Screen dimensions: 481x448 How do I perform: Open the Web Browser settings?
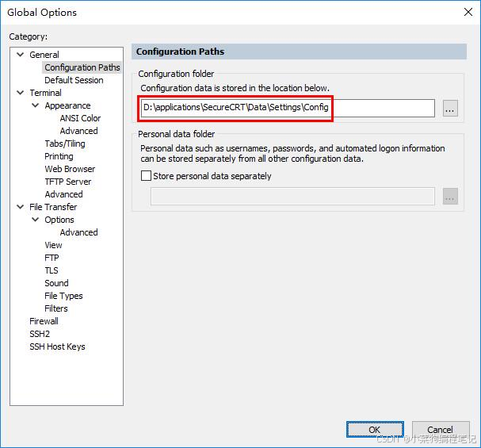[70, 169]
